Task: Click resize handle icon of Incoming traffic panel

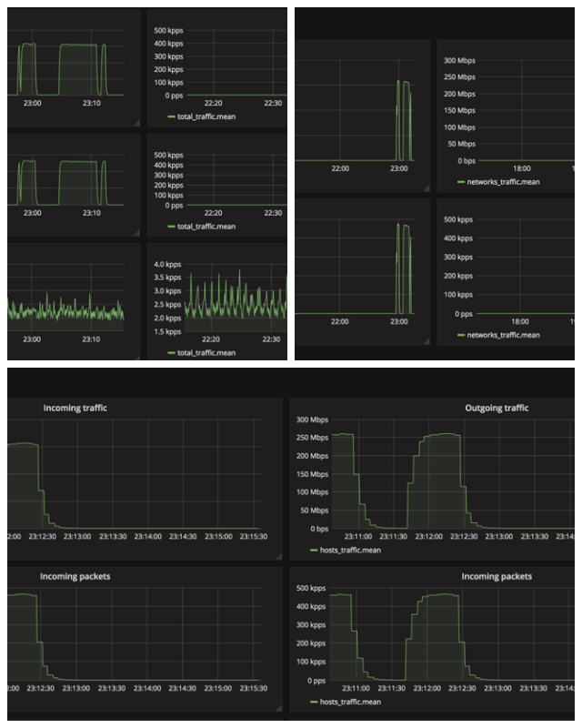Action: (278, 555)
